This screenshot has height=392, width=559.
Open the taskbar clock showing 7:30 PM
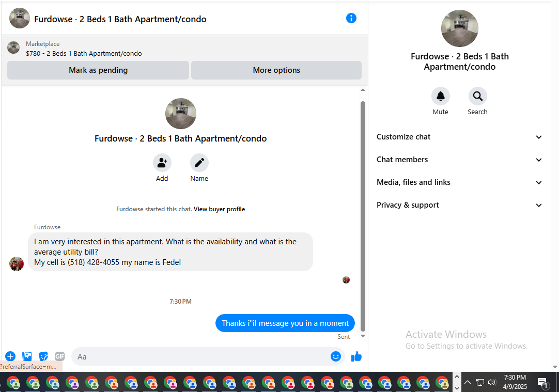515,382
